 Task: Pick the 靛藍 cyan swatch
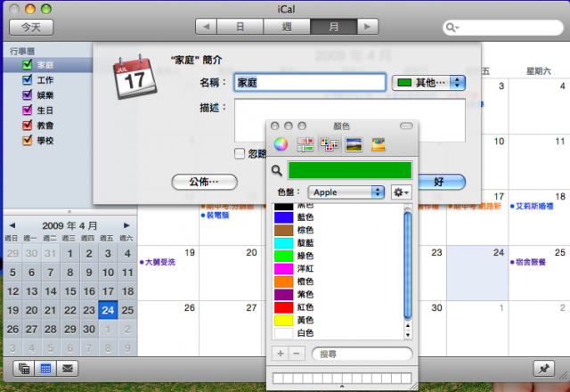coord(283,243)
